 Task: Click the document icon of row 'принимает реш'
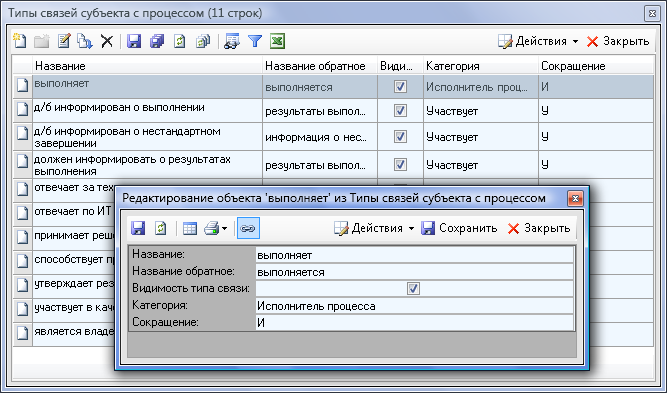22,238
